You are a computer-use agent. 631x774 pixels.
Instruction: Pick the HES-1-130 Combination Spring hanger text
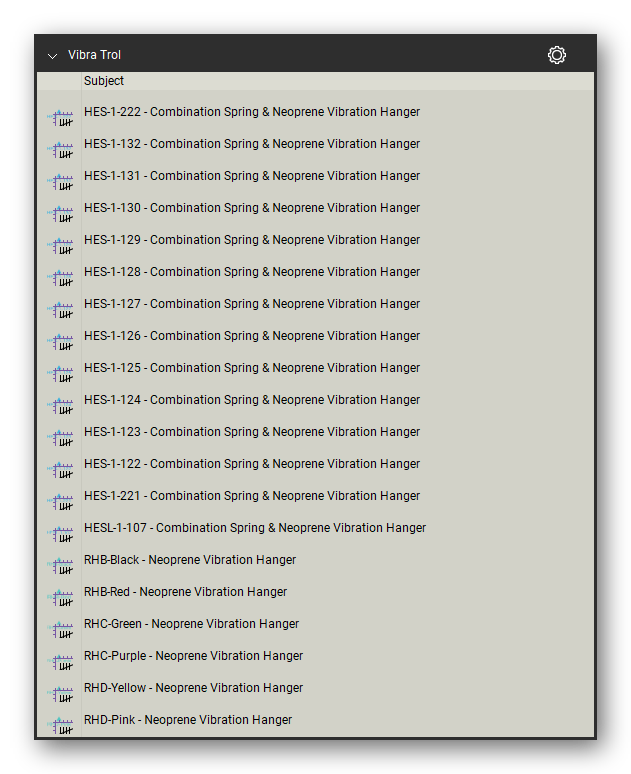pos(252,208)
